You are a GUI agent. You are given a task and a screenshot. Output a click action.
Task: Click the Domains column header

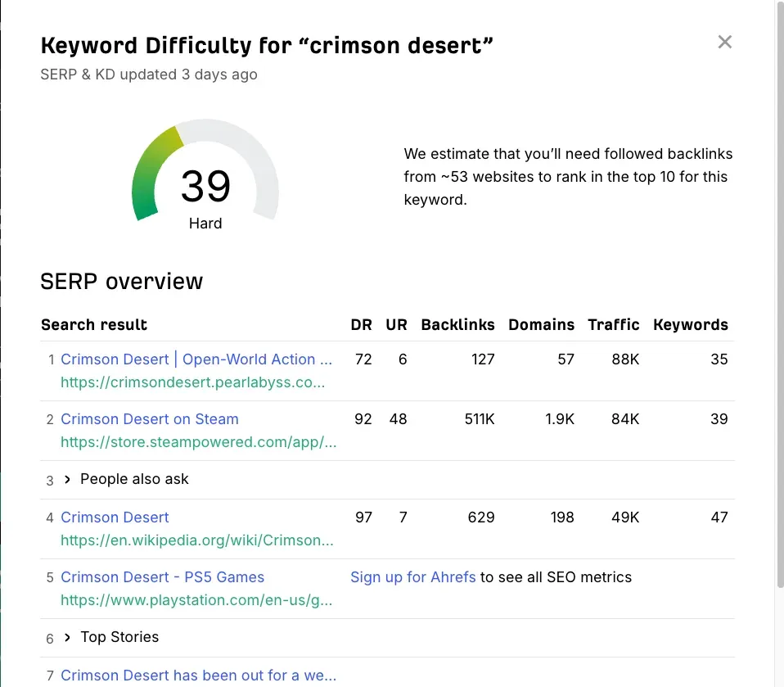pyautogui.click(x=541, y=325)
